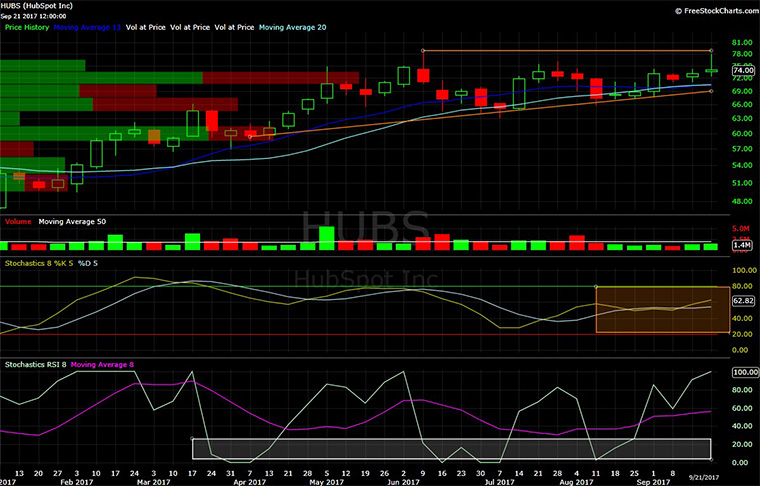Click the 26 date tick label
This screenshot has height=486, width=760.
(x=384, y=473)
